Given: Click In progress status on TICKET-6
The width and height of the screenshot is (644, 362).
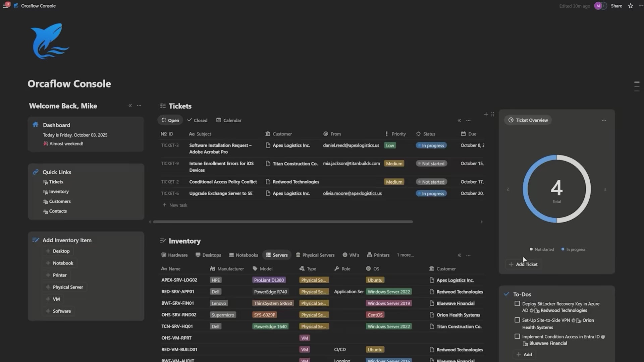Looking at the screenshot, I should tap(431, 194).
